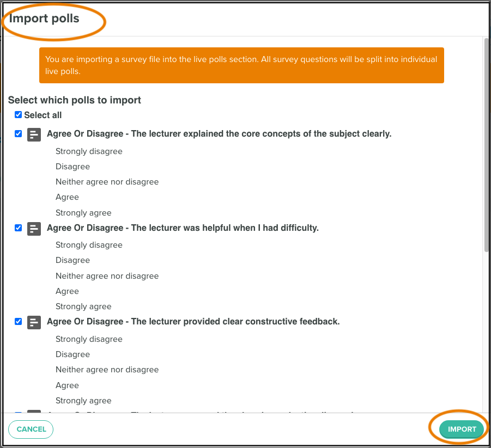Uncheck the constructive feedback poll checkbox
The image size is (491, 448).
pos(18,322)
